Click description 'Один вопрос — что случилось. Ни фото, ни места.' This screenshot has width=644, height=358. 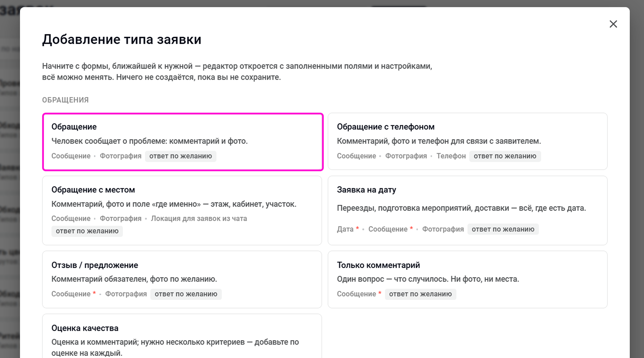428,279
